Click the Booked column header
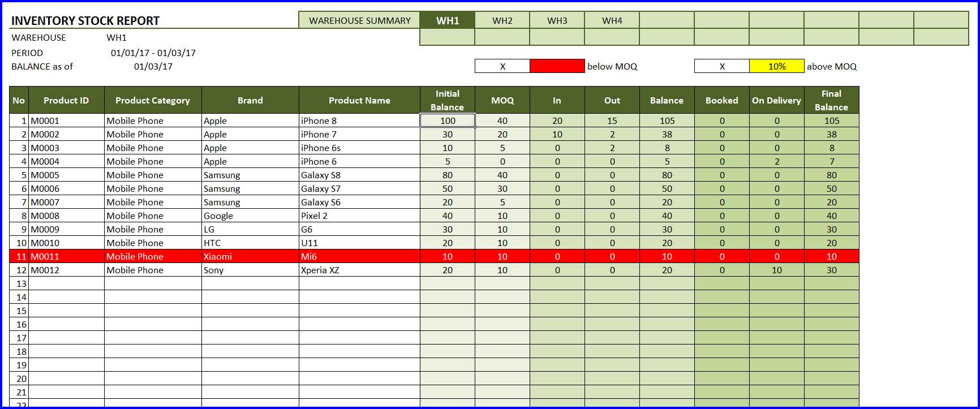 click(x=722, y=100)
